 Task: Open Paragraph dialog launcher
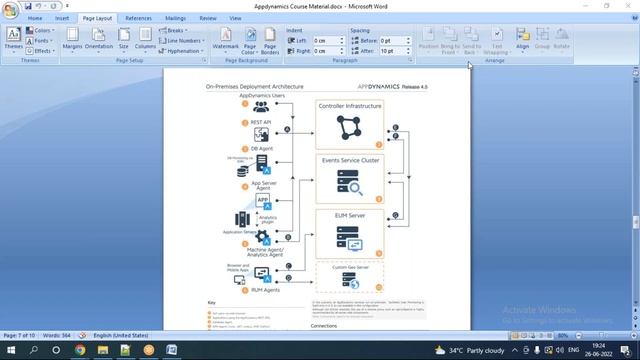410,60
